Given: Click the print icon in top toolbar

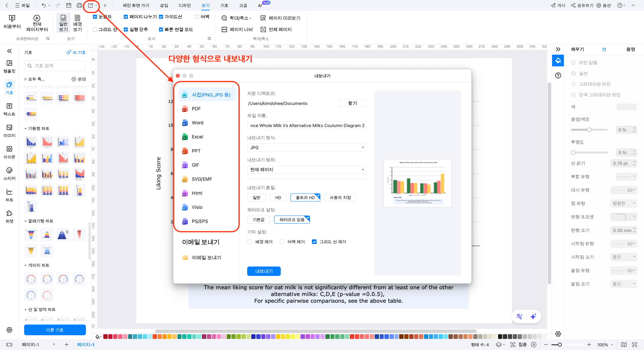Looking at the screenshot, I should (79, 5).
